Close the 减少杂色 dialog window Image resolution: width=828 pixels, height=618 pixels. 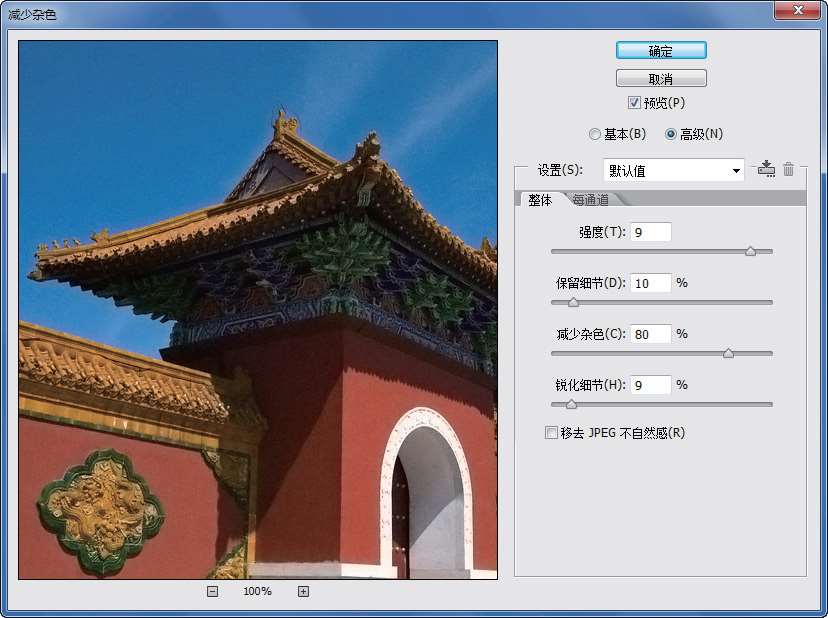[x=798, y=10]
